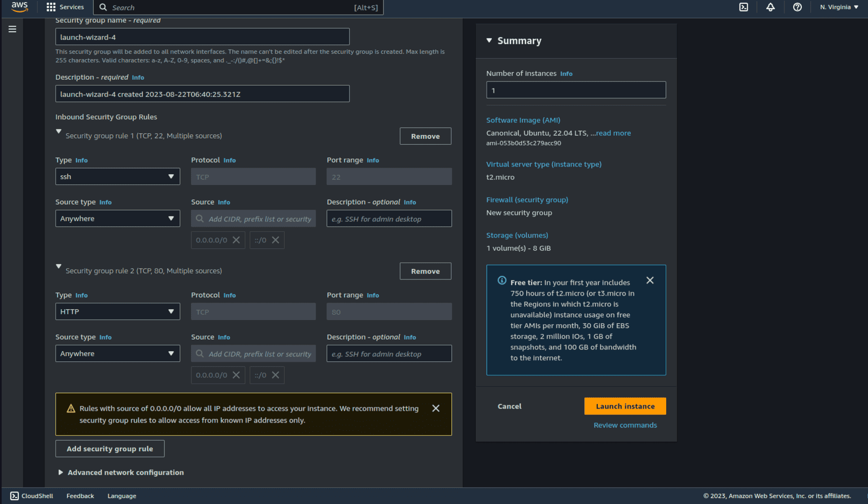Viewport: 868px width, 504px height.
Task: Click the Launch instance button
Action: click(x=625, y=406)
